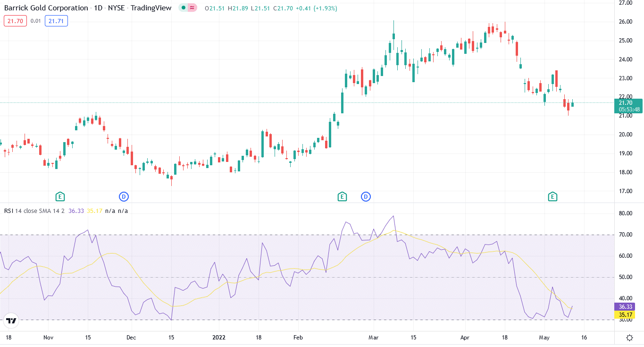Click the purple 36.33 RSI axis label
Screen dimensions: 644x347
(x=626, y=307)
